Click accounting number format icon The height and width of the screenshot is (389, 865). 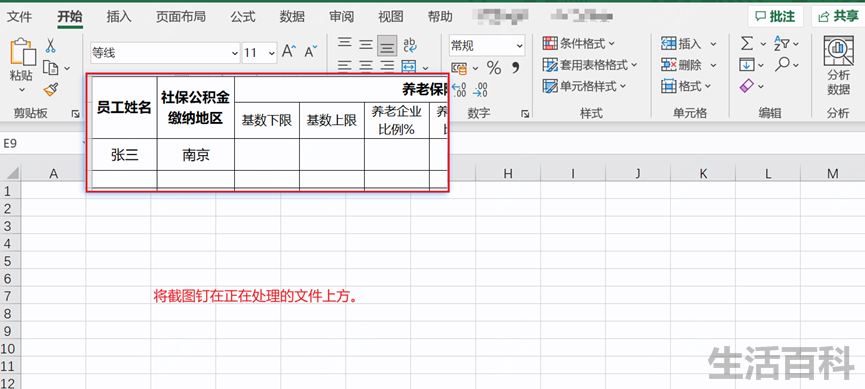tap(458, 68)
